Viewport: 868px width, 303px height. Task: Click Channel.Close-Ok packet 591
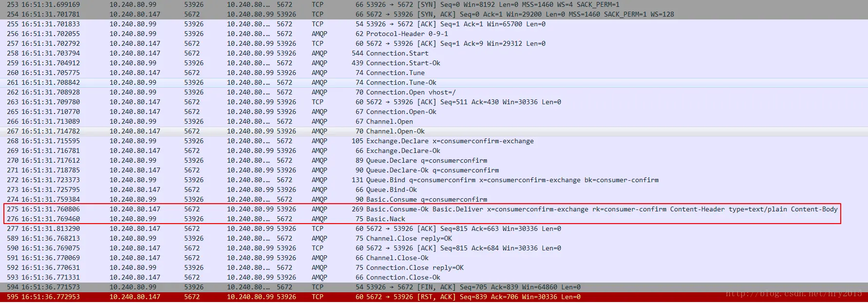pyautogui.click(x=434, y=258)
